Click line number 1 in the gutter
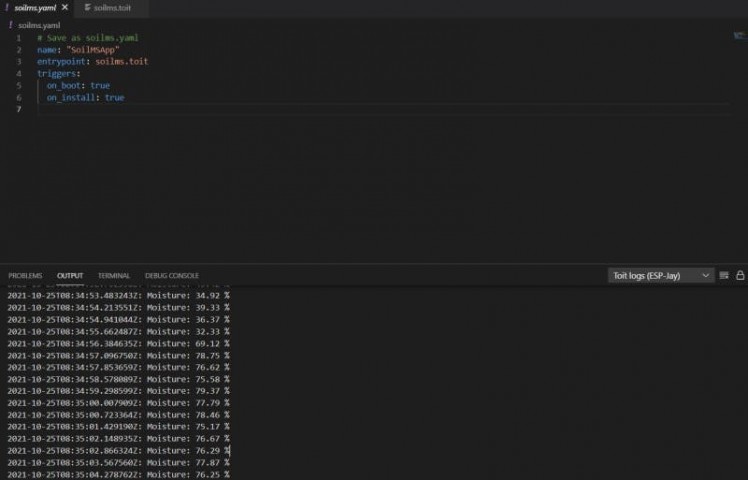Viewport: 748px width, 480px height. pyautogui.click(x=19, y=38)
